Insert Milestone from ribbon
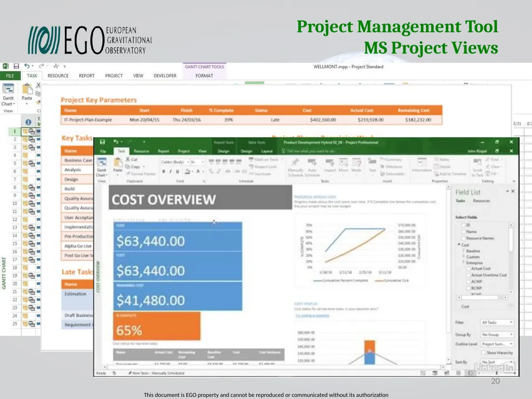 tap(391, 167)
